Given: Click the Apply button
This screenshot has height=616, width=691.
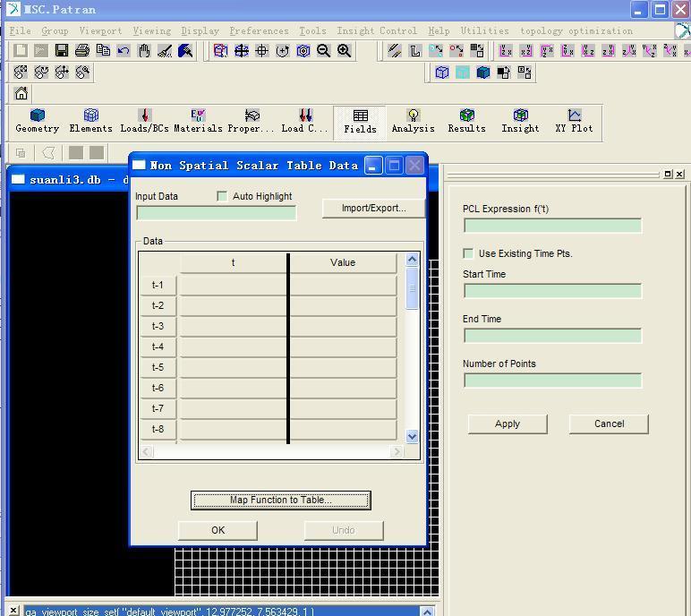Looking at the screenshot, I should 507,423.
